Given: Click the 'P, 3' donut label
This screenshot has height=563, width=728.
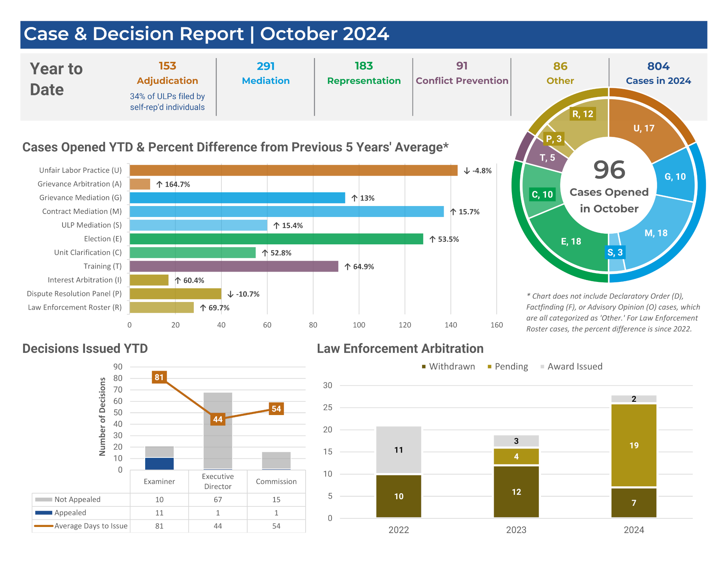Looking at the screenshot, I should pyautogui.click(x=554, y=139).
